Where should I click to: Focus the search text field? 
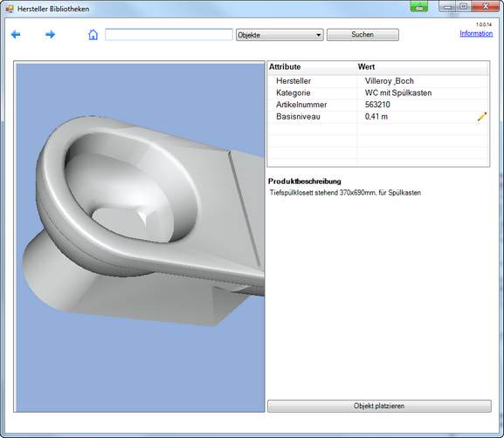click(169, 35)
